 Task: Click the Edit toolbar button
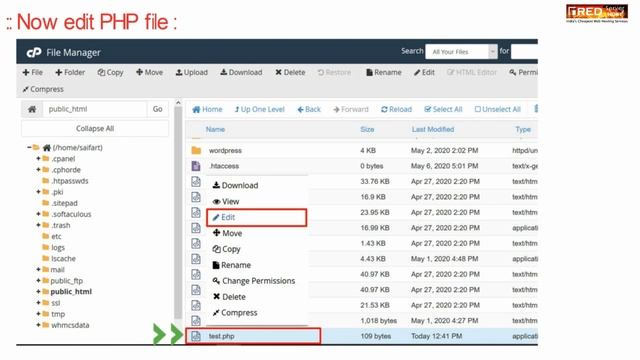pyautogui.click(x=424, y=72)
